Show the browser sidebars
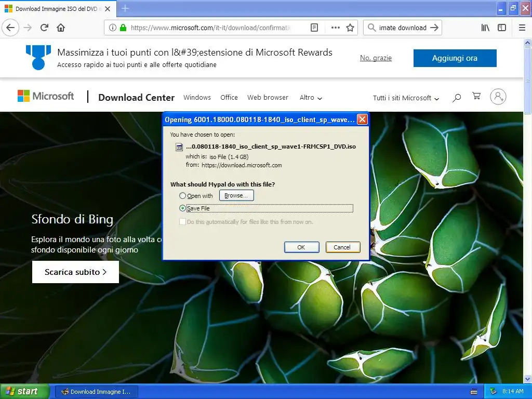 pyautogui.click(x=502, y=28)
